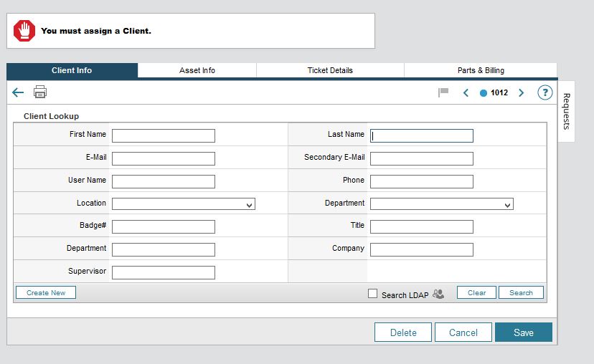Click the red stop hand icon
Screen dimensions: 594x364
(x=24, y=31)
